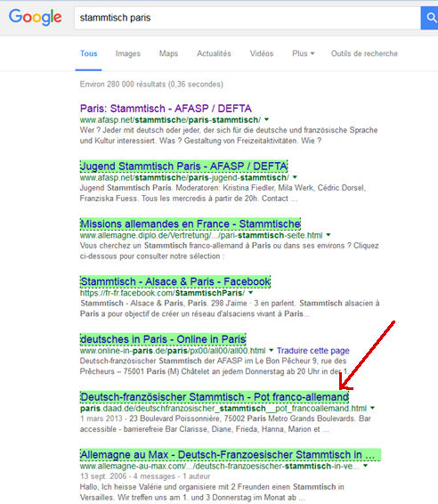The height and width of the screenshot is (504, 438).
Task: Click 'Environ 280 000 résultats' stats text
Action: click(151, 85)
